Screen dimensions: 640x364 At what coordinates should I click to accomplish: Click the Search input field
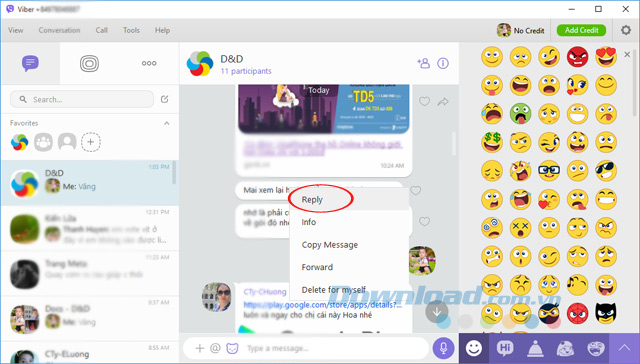82,99
